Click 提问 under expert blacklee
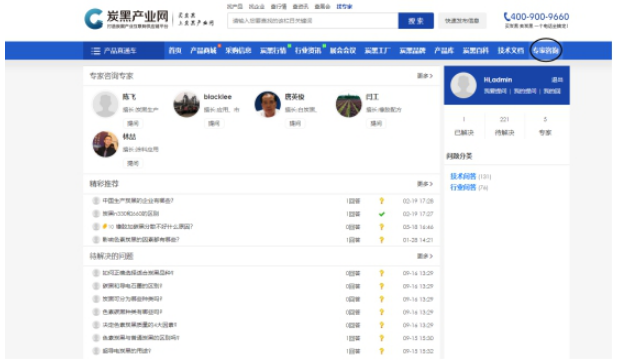The image size is (620, 360). (214, 123)
